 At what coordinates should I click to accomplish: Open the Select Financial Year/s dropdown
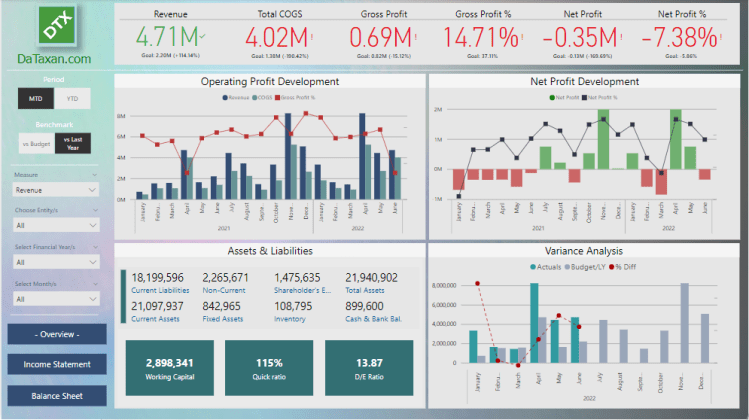55,261
